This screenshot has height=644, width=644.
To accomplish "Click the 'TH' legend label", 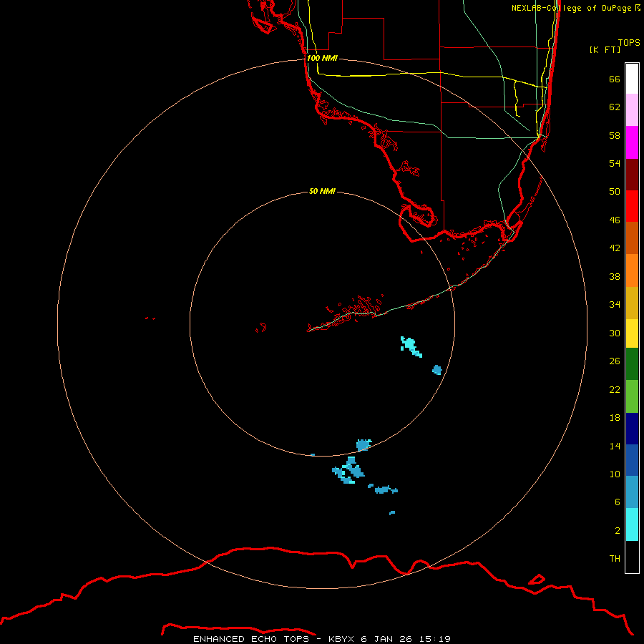I will click(615, 558).
